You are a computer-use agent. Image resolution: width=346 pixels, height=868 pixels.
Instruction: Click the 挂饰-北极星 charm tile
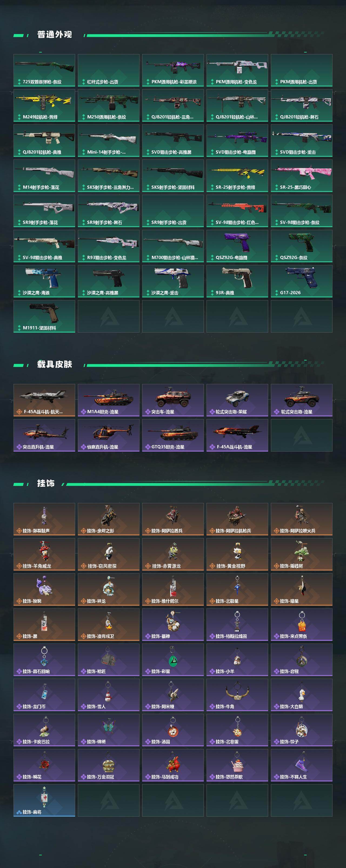click(237, 589)
